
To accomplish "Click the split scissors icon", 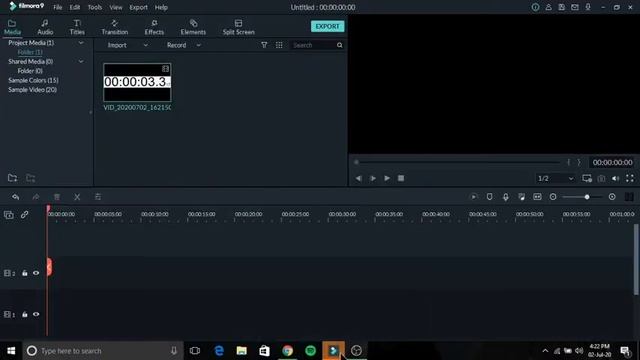I will click(77, 197).
